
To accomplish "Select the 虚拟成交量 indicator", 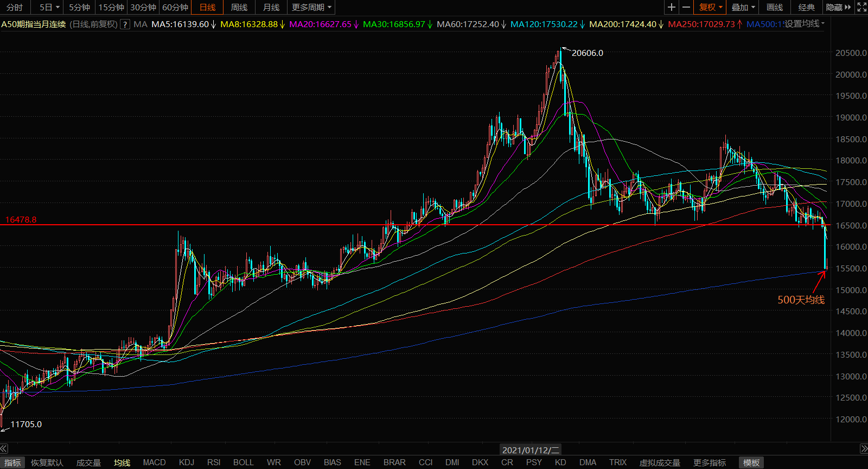I will coord(660,462).
